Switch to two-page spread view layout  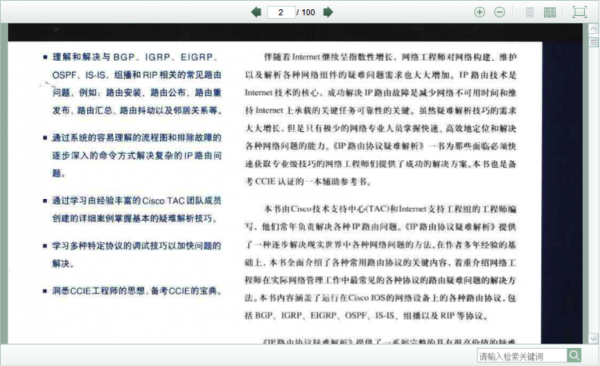pyautogui.click(x=550, y=12)
